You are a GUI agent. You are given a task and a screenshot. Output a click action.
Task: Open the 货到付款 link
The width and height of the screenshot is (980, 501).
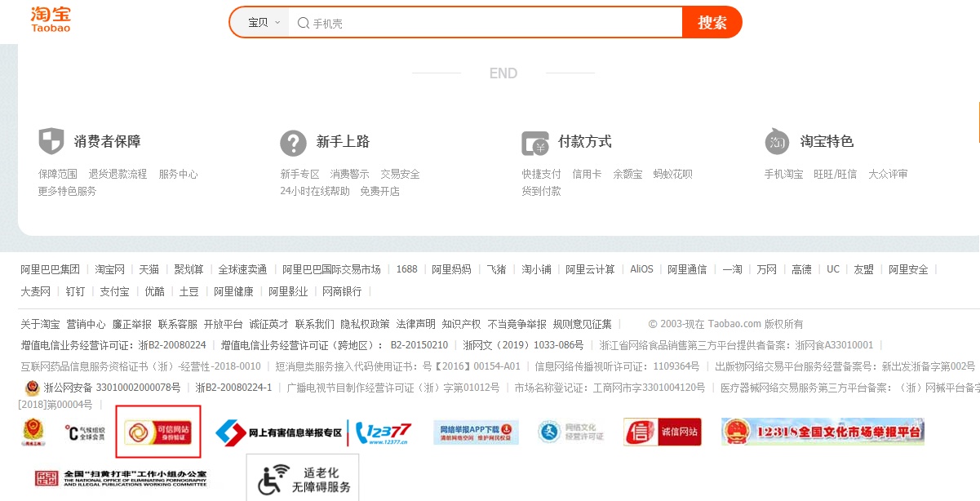(542, 191)
